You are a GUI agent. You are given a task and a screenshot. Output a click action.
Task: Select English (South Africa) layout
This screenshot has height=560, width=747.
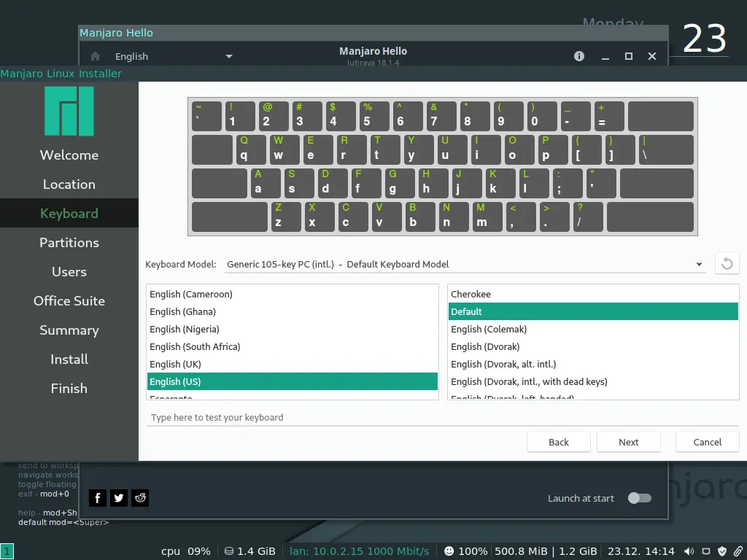(x=293, y=346)
